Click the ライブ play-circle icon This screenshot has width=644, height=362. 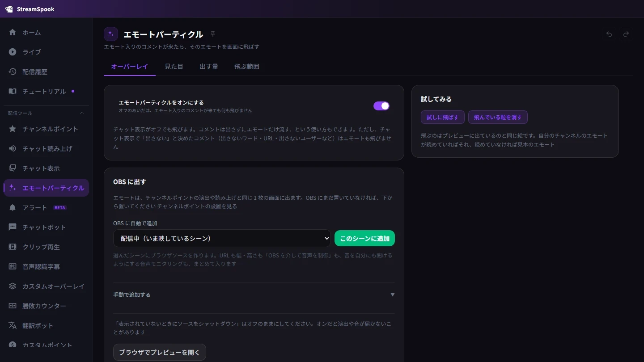(x=13, y=52)
